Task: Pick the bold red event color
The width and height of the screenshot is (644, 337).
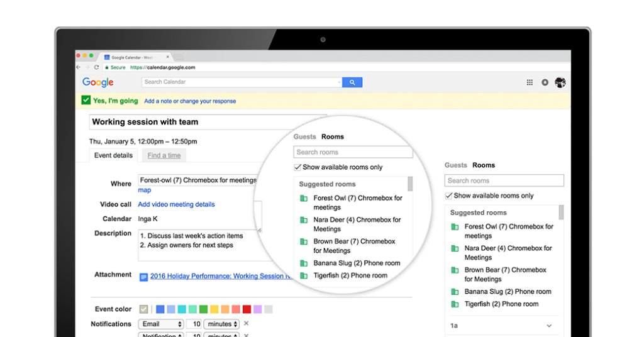Action: (x=247, y=309)
